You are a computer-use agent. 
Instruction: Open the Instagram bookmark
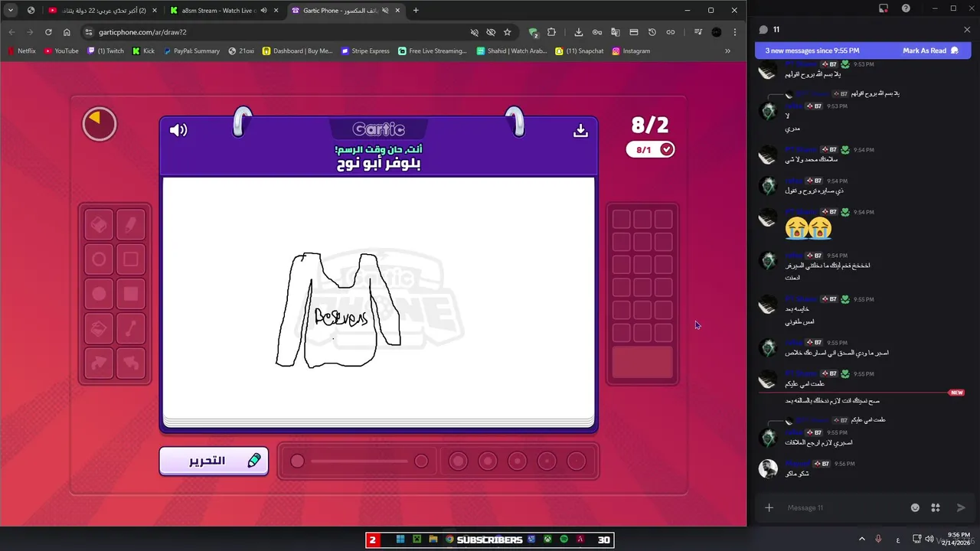pos(631,51)
